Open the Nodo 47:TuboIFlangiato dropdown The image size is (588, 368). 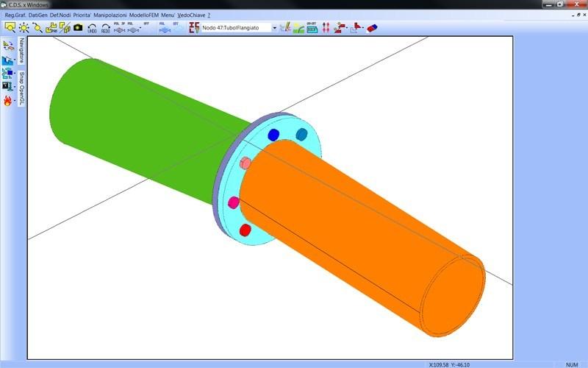point(274,28)
